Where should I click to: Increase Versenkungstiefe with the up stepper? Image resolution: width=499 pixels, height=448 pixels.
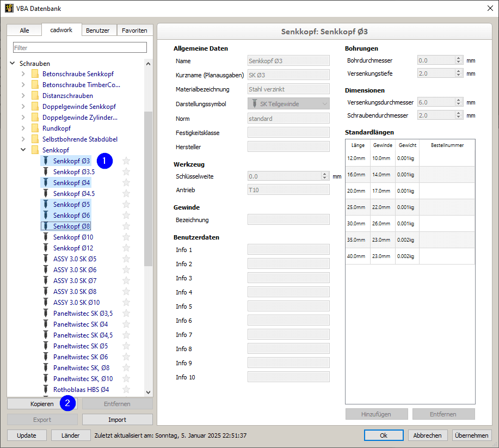click(x=458, y=71)
